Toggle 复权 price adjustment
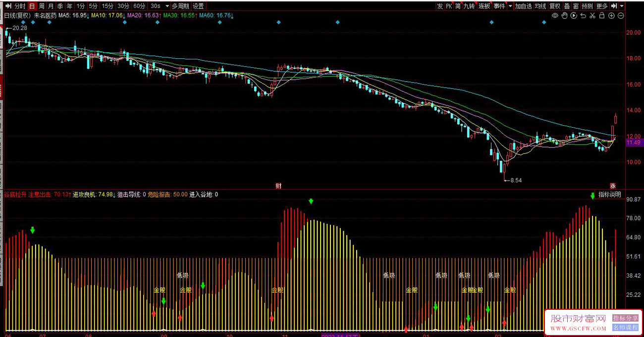The width and height of the screenshot is (644, 337). tap(554, 6)
